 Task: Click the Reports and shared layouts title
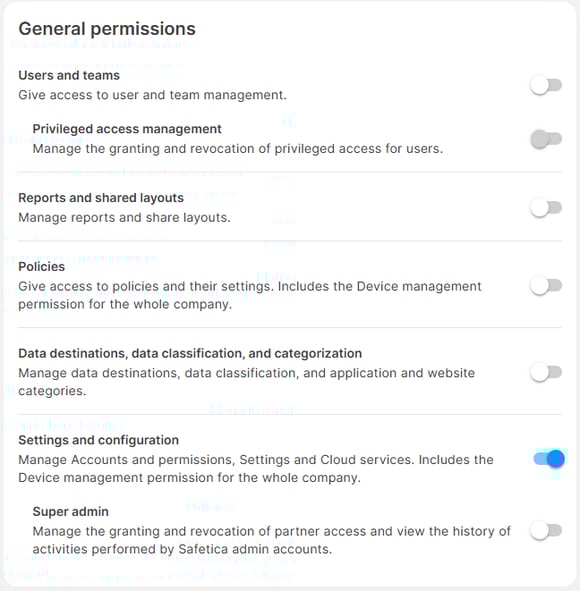pos(101,198)
